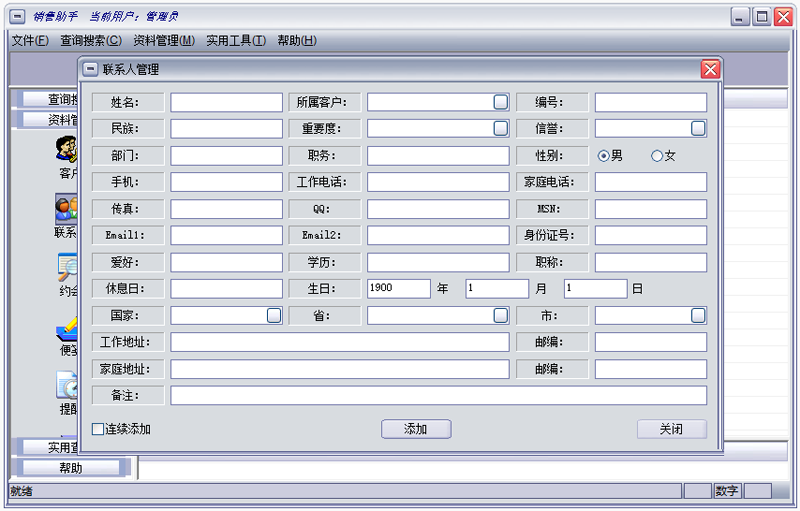
Task: Click the 职务 input field
Action: (x=438, y=156)
